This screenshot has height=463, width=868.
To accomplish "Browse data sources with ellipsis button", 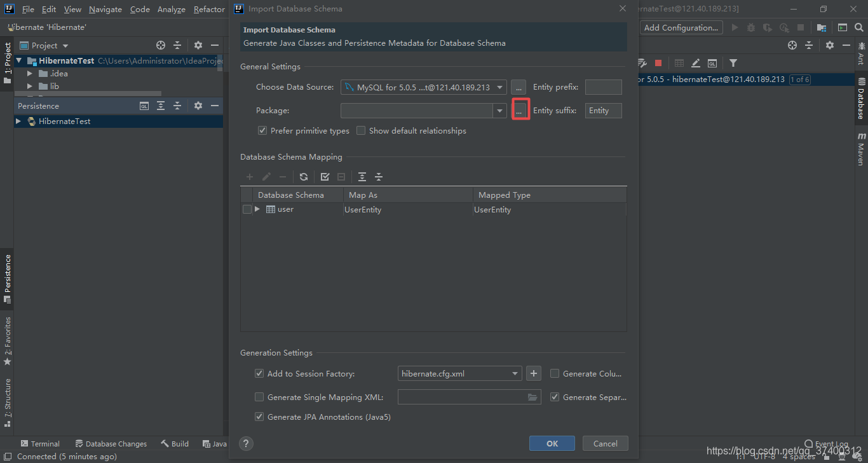I will point(519,87).
